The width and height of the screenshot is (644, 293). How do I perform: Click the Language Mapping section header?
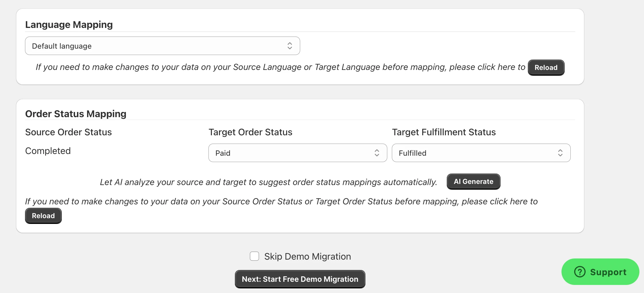click(x=69, y=24)
